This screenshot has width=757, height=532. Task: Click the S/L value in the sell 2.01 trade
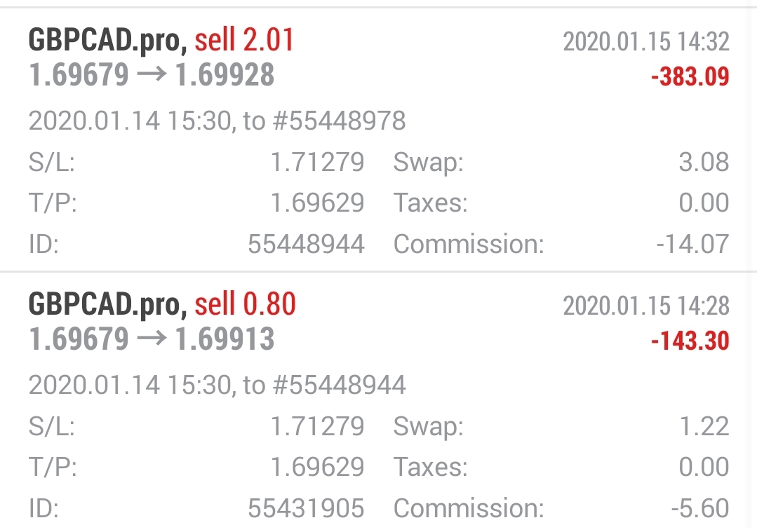point(317,163)
